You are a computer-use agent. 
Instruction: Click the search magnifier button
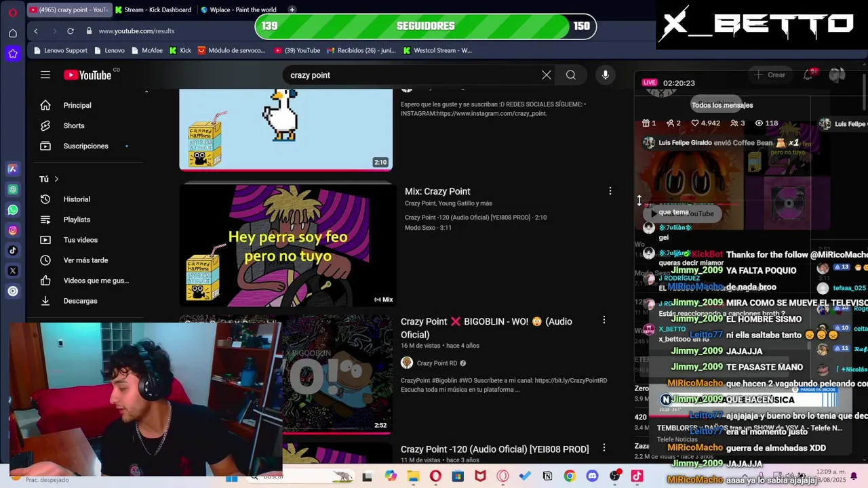571,75
